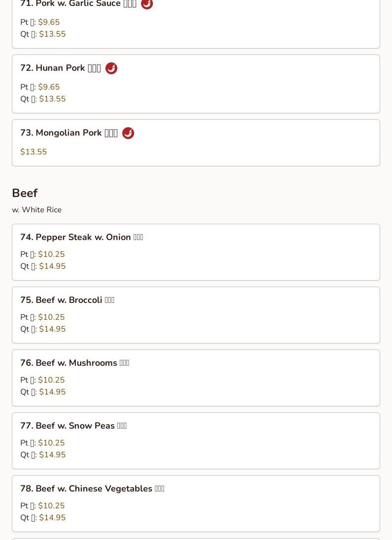Click Hunan Pork quart price $13.55
Image resolution: width=392 pixels, height=540 pixels.
[x=52, y=99]
